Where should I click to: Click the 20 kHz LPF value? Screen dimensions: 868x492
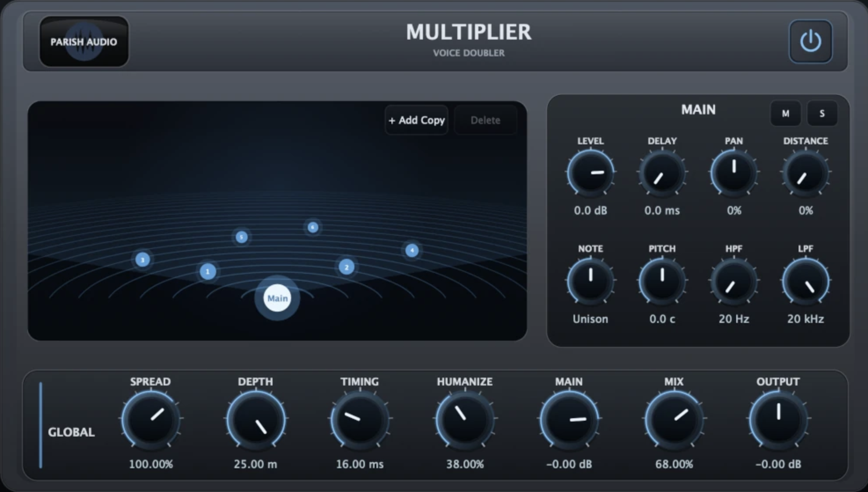point(806,319)
